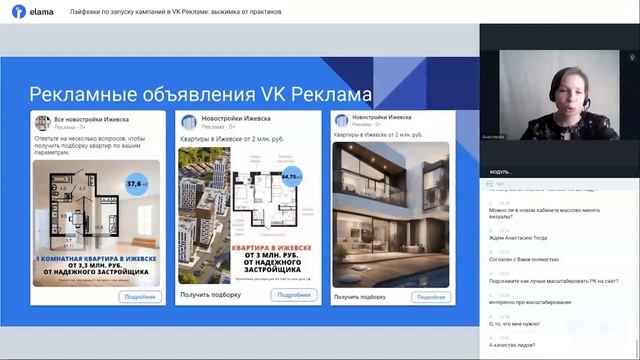Click "Получить подборку" in the villa ad card
This screenshot has width=640, height=360.
pos(360,297)
